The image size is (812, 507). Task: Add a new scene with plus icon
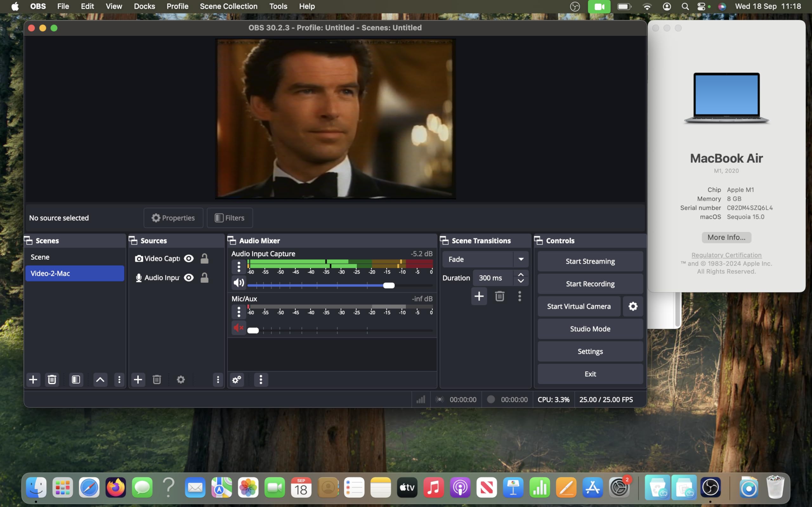tap(33, 380)
